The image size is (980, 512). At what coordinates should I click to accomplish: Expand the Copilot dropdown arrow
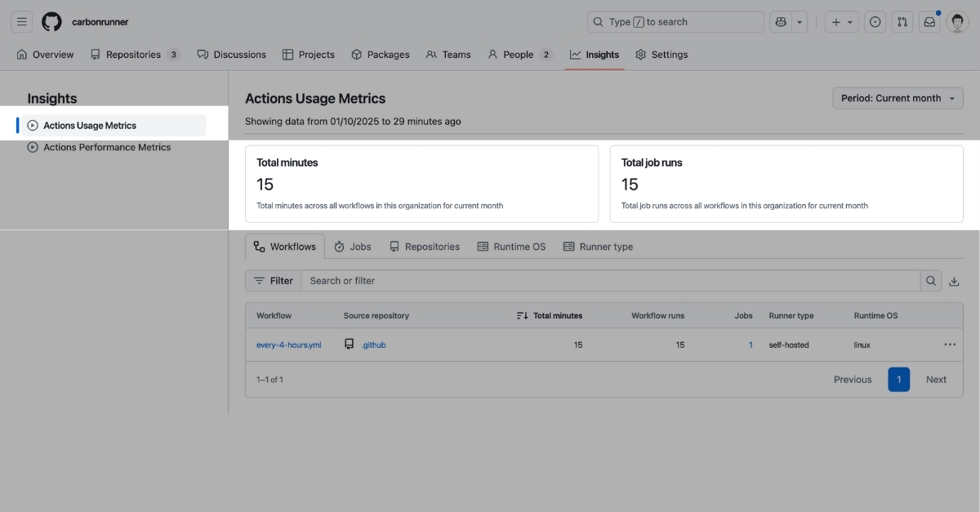[x=800, y=22]
